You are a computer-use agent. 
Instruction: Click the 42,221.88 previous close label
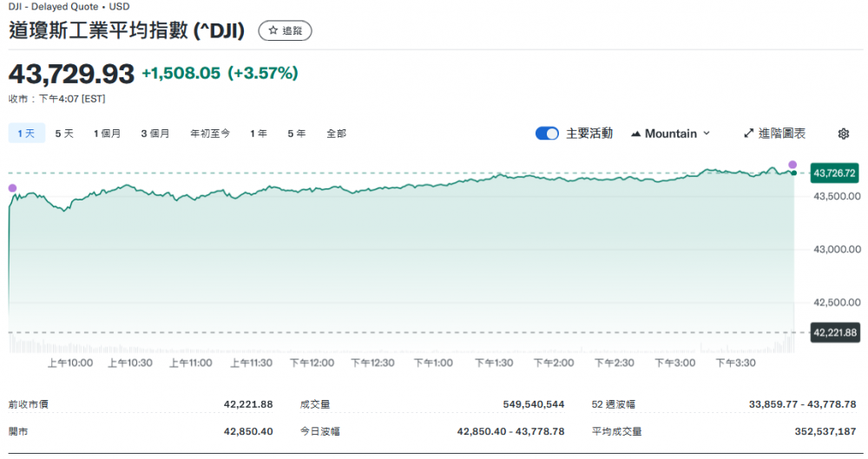(834, 332)
